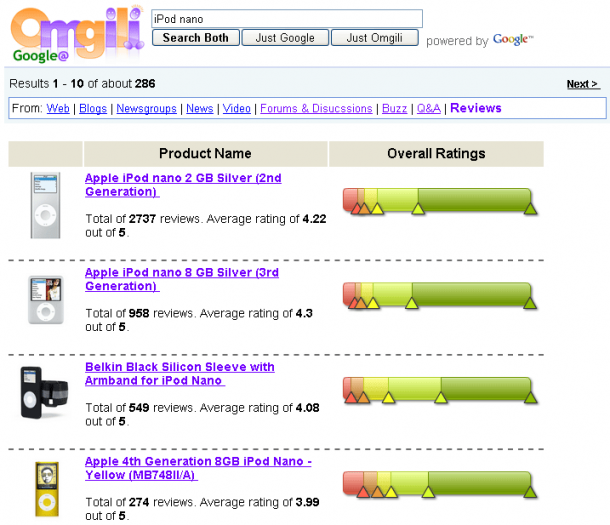Switch source to Newsgroups

pos(146,108)
